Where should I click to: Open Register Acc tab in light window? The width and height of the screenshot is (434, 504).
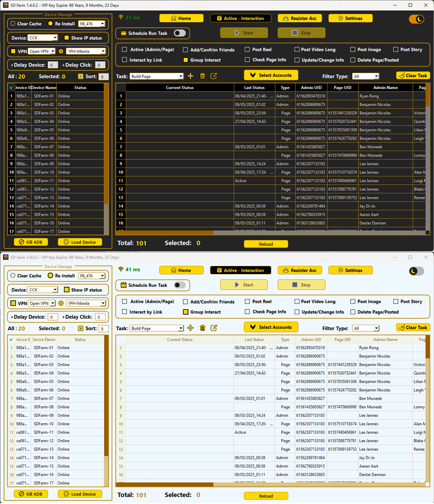(x=300, y=271)
